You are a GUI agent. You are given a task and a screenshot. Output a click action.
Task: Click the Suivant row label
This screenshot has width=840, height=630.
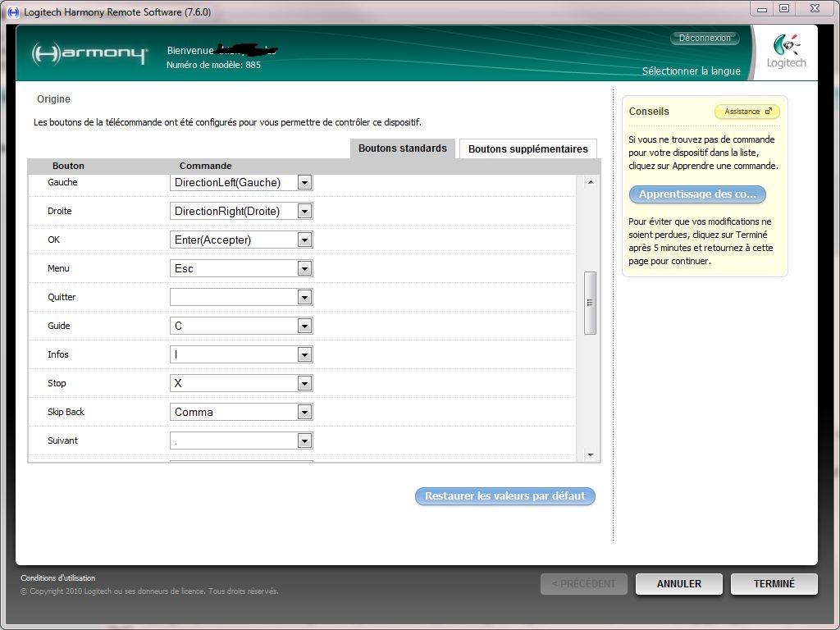tap(62, 441)
